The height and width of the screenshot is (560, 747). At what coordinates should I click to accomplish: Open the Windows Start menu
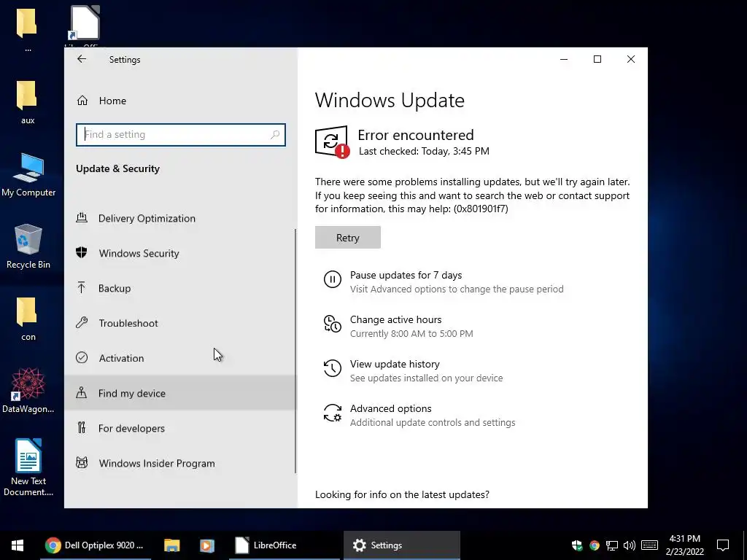18,545
